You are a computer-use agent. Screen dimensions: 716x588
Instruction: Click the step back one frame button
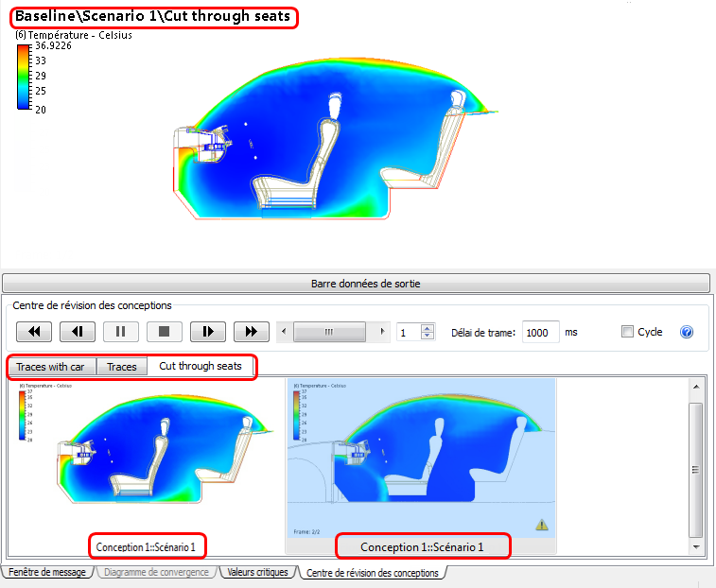click(x=78, y=332)
